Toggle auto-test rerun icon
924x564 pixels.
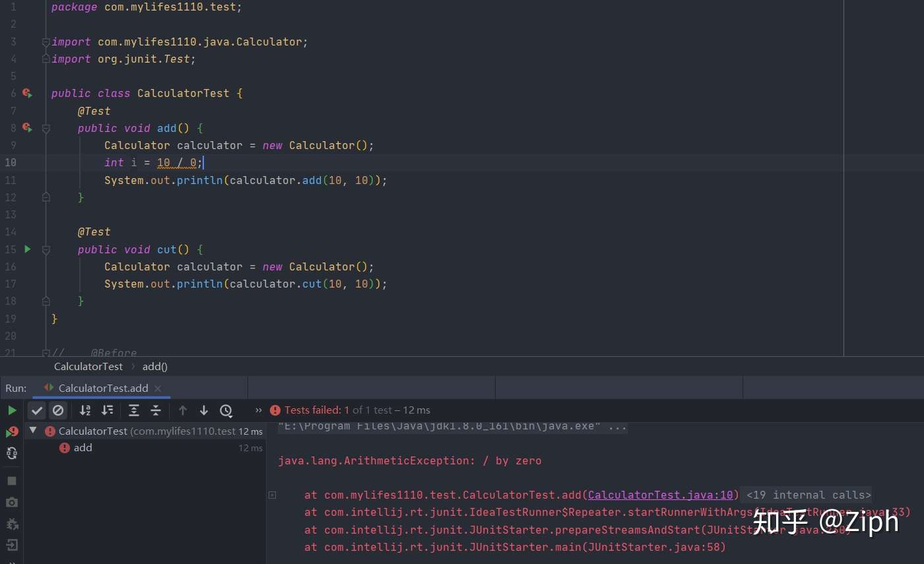pos(12,453)
